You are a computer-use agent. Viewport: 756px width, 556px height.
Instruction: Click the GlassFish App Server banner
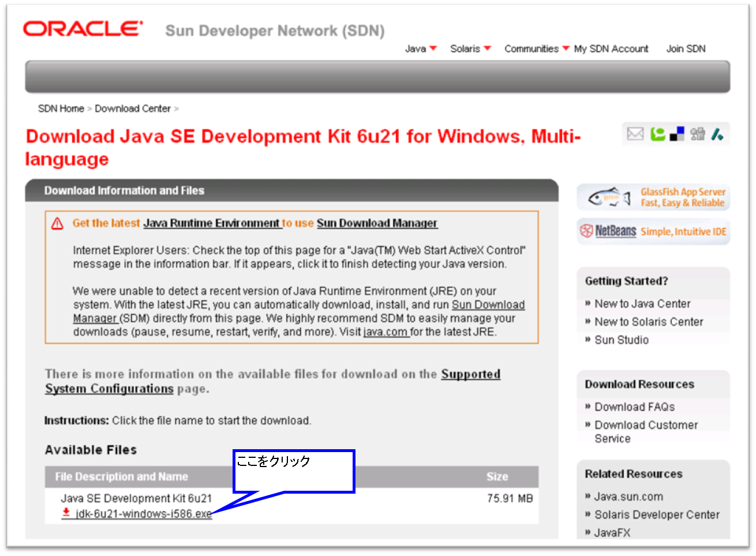(653, 197)
